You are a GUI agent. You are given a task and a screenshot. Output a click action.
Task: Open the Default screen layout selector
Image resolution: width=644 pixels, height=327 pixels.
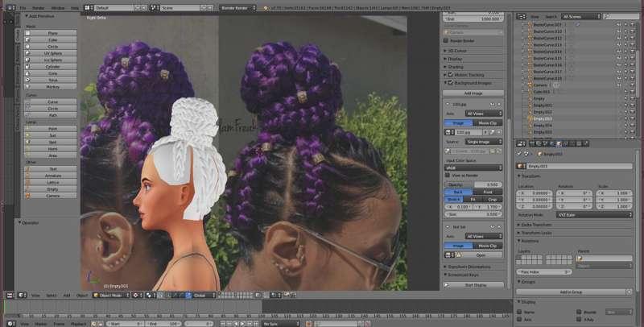pyautogui.click(x=114, y=8)
